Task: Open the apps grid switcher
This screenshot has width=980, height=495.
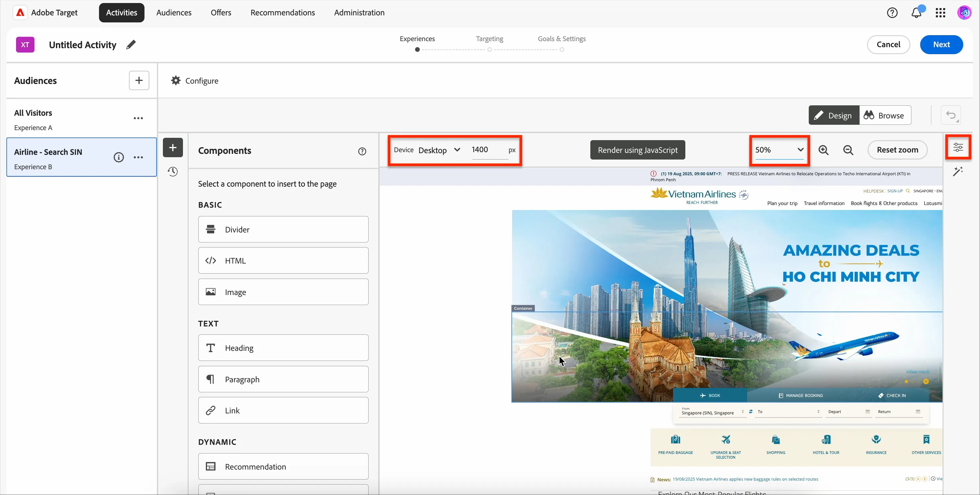Action: 941,13
